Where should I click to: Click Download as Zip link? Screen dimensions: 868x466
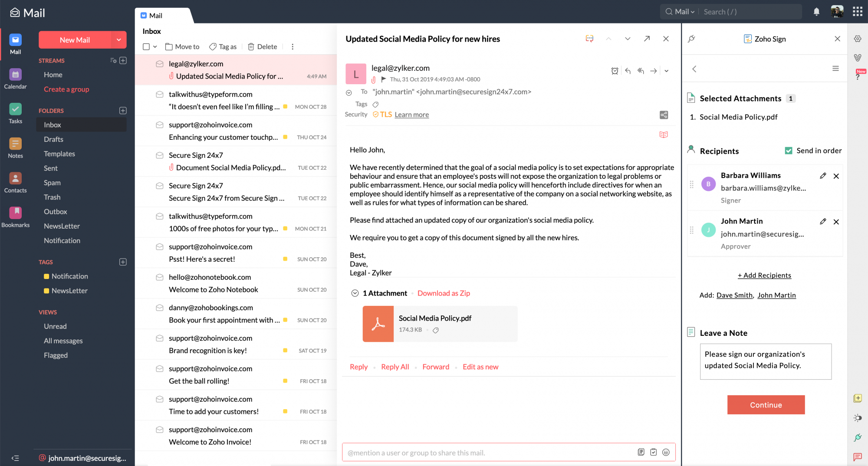[x=444, y=293]
